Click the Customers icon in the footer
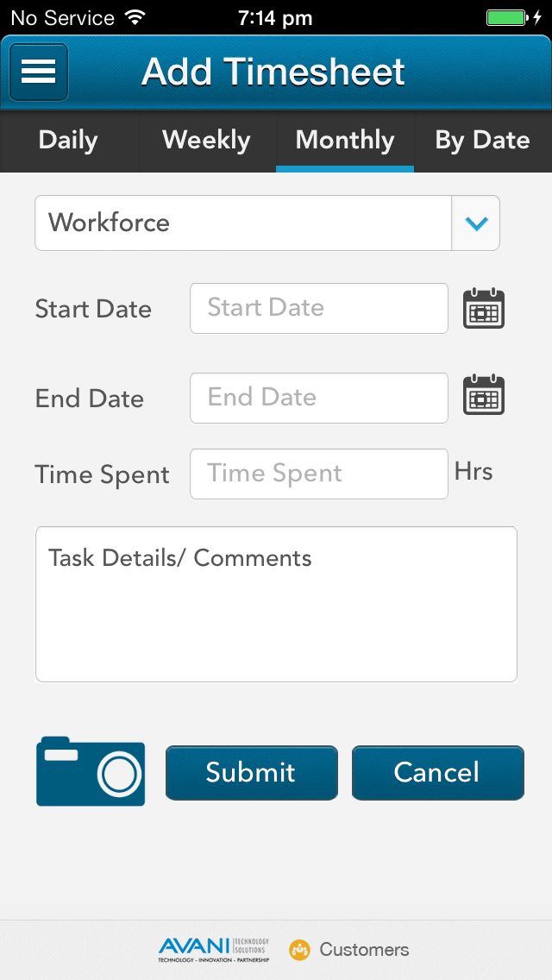Viewport: 552px width, 980px height. point(300,949)
